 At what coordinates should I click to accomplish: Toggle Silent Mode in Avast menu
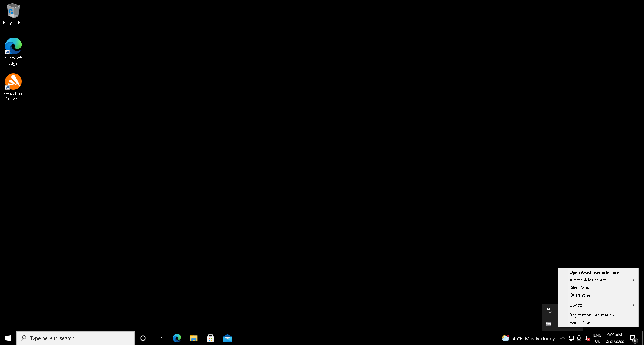coord(598,288)
